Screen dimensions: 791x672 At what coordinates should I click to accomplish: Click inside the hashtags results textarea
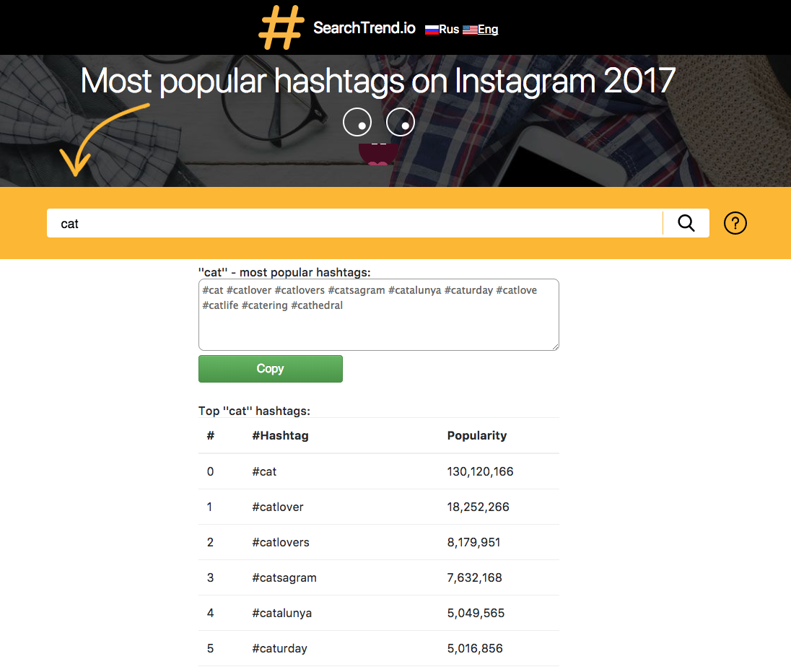(378, 314)
